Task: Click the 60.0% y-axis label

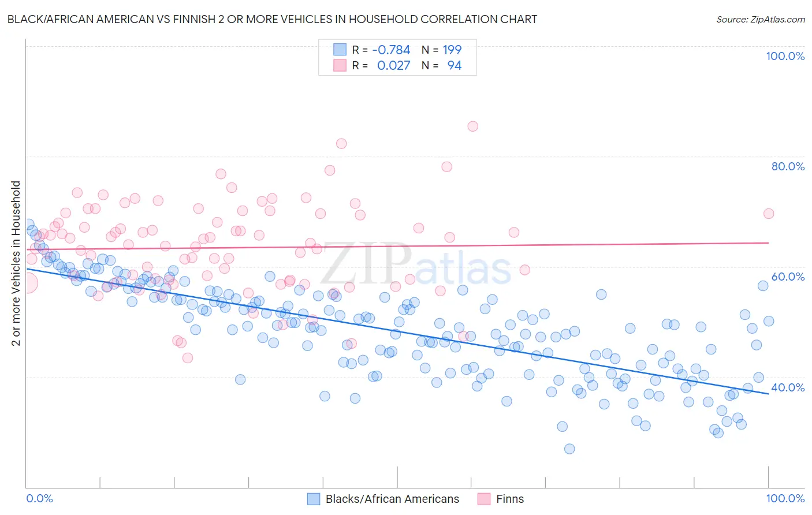Action: pos(788,277)
